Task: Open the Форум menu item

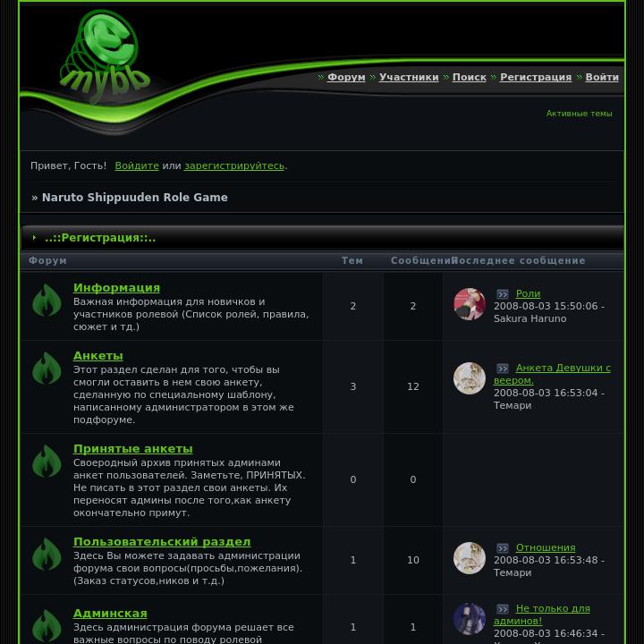Action: coord(346,77)
